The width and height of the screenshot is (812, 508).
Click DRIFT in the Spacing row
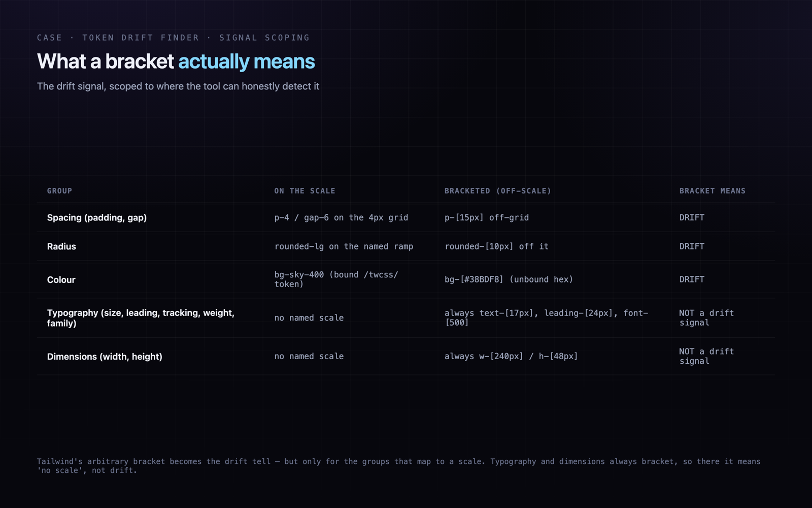pyautogui.click(x=692, y=217)
